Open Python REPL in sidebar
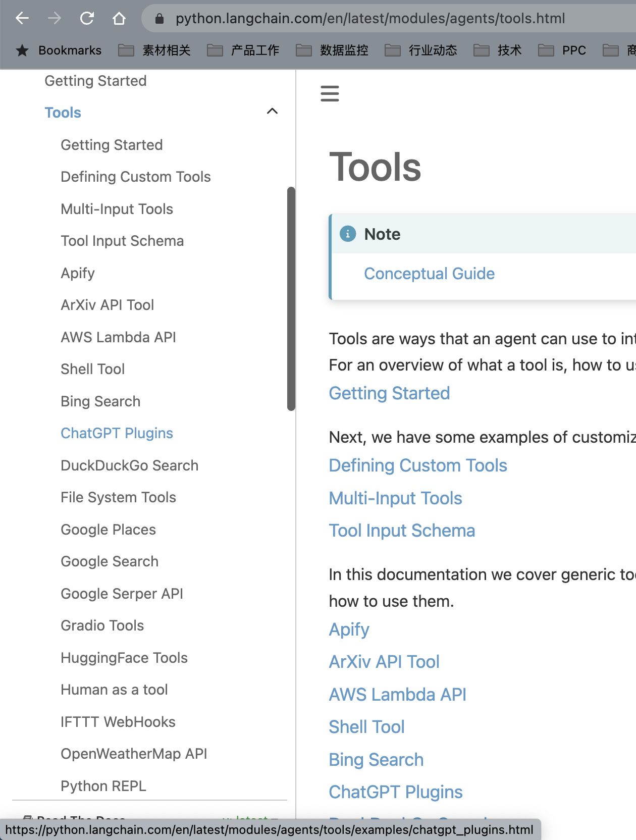636x840 pixels. pos(103,786)
